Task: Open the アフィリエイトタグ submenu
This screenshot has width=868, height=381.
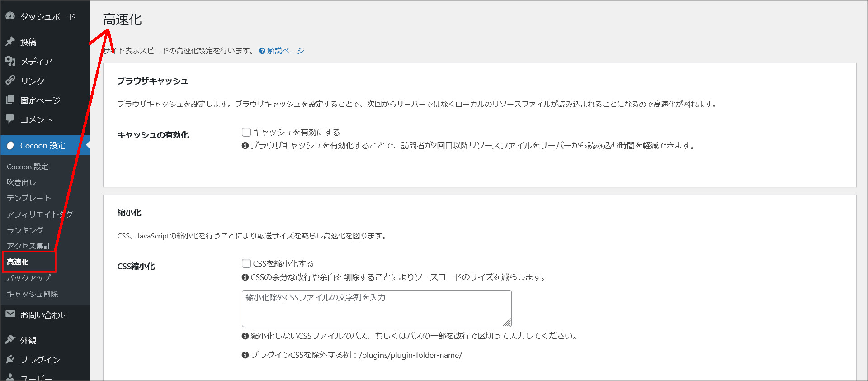Action: pyautogui.click(x=40, y=214)
